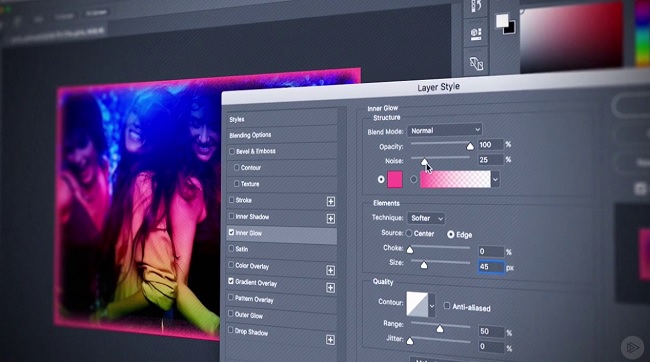Open the Technique Softer dropdown
The width and height of the screenshot is (650, 362).
click(x=426, y=218)
